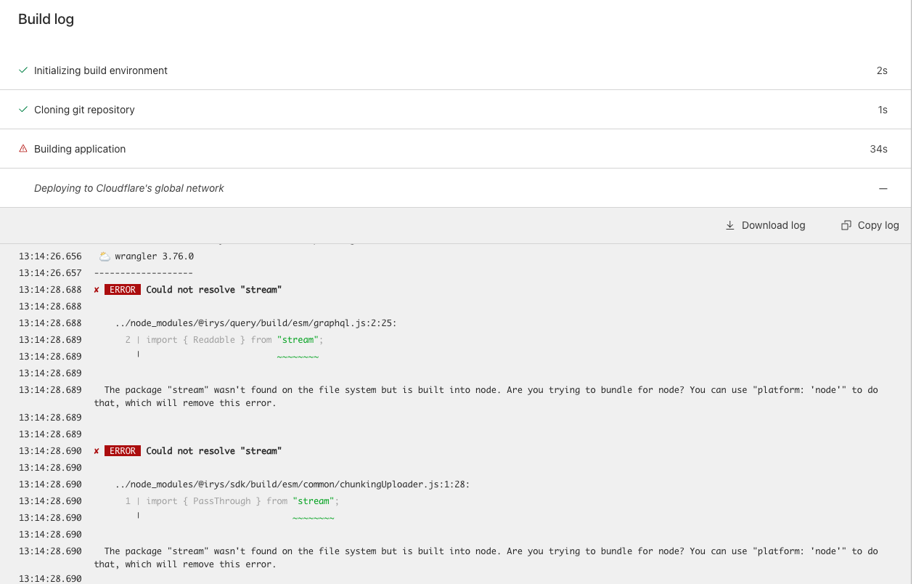Expand the Cloning git repository step
924x584 pixels.
[84, 110]
